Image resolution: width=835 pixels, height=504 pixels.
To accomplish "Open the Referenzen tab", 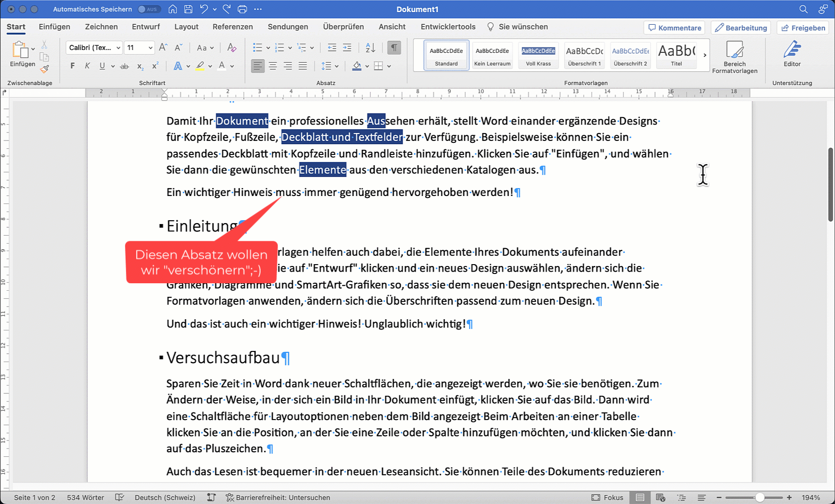I will (233, 27).
